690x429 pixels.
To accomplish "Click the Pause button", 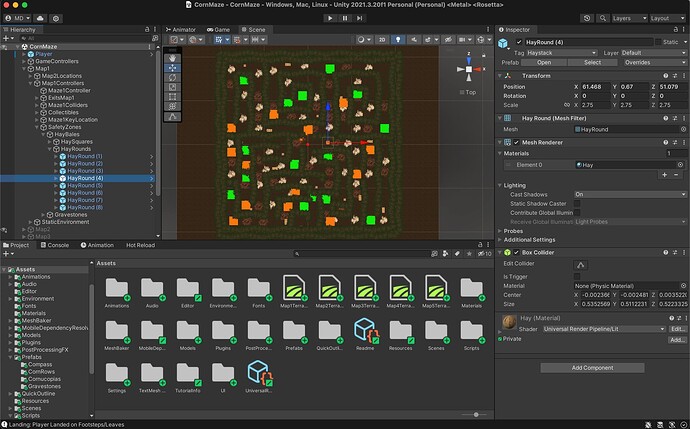I will [x=345, y=18].
